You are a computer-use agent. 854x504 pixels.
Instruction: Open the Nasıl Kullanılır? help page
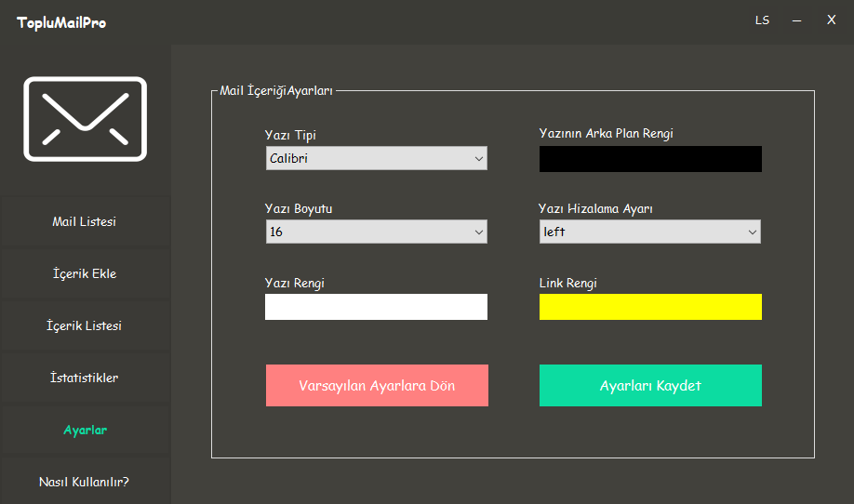[x=85, y=482]
